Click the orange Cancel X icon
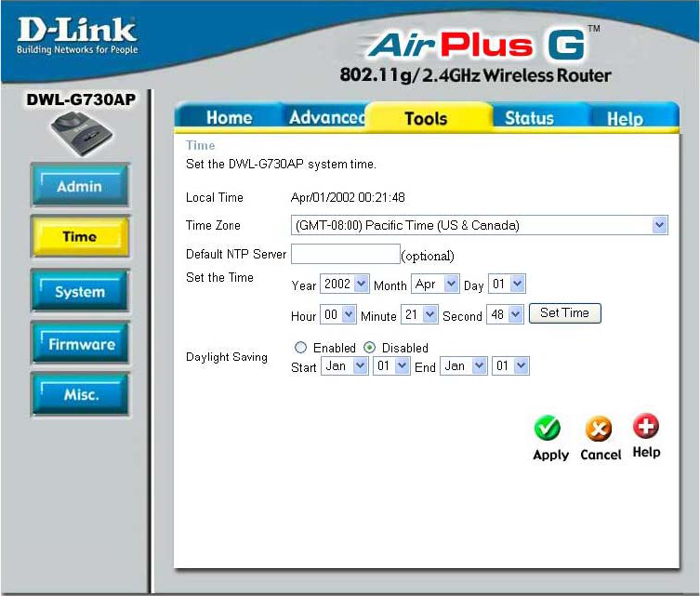Image resolution: width=700 pixels, height=596 pixels. point(599,429)
